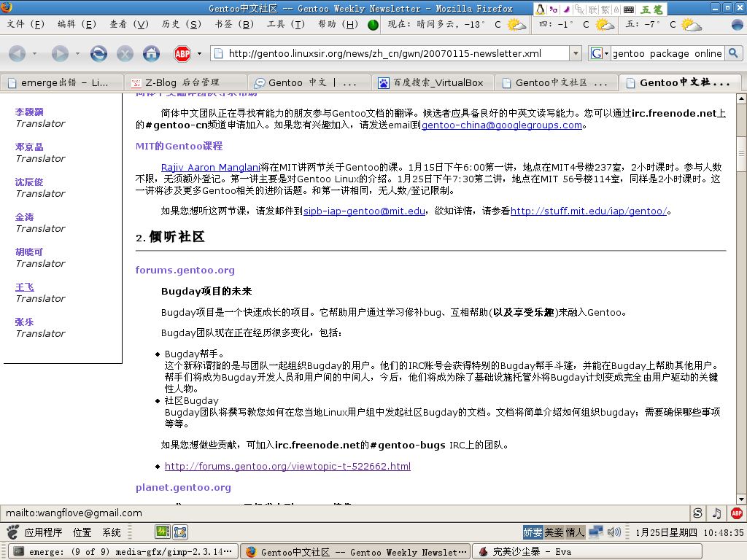The width and height of the screenshot is (747, 560).
Task: Click the system monitor panel applet
Action: click(163, 532)
